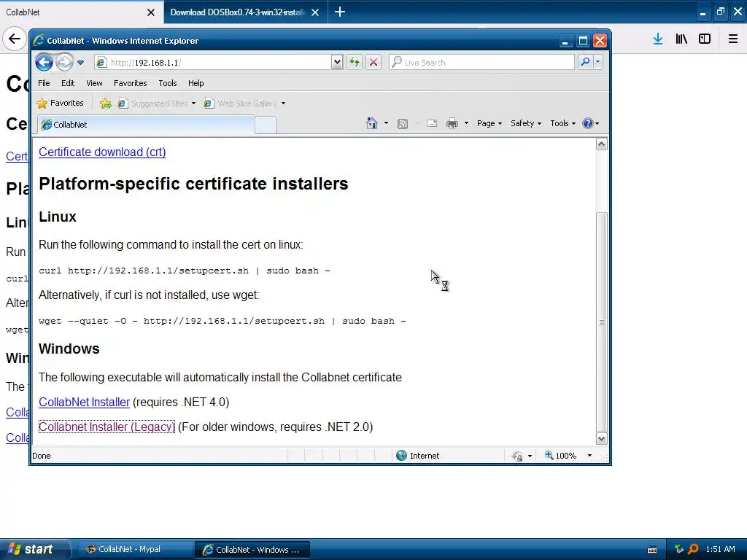Open new tab in background browser

click(340, 12)
